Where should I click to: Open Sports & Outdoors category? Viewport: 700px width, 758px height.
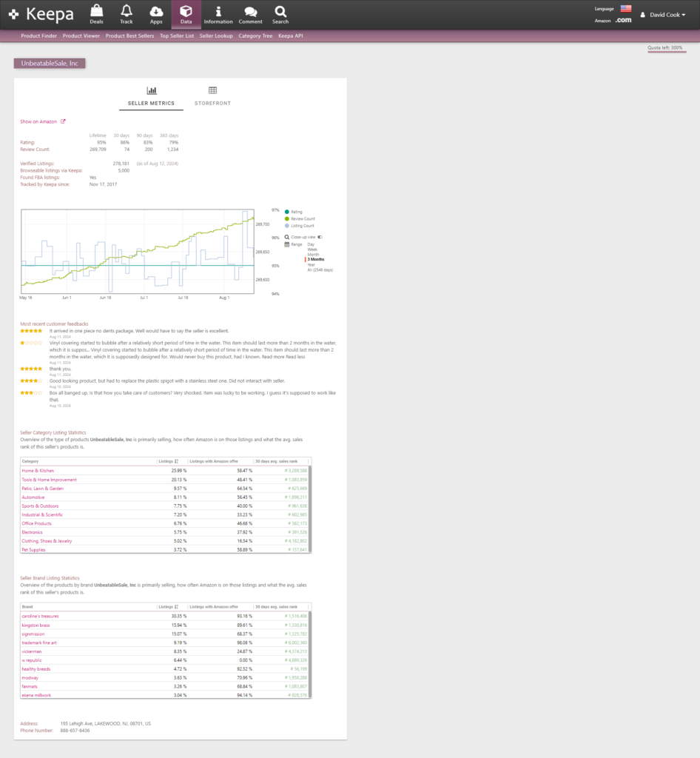point(40,506)
